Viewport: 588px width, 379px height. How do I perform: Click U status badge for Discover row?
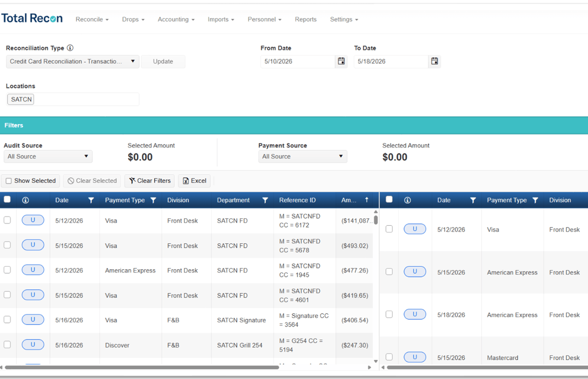tap(33, 345)
